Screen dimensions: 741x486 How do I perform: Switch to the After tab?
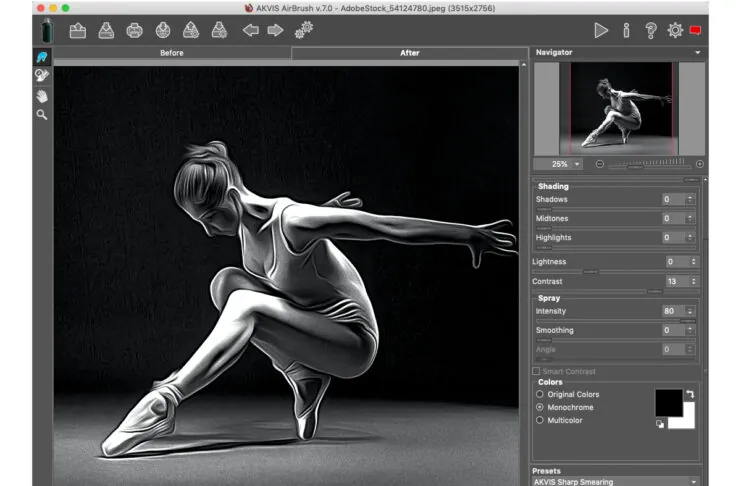coord(409,53)
